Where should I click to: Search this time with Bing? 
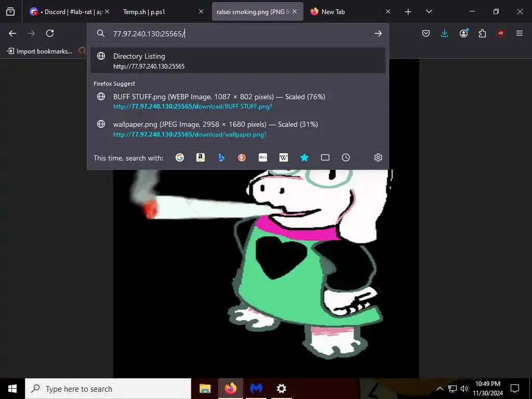pyautogui.click(x=221, y=157)
